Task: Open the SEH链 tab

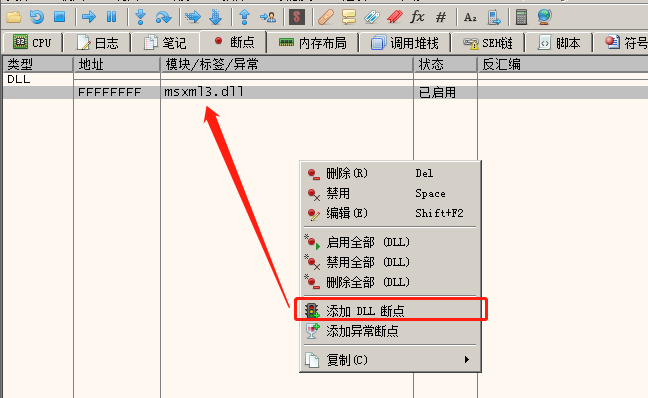Action: 488,43
